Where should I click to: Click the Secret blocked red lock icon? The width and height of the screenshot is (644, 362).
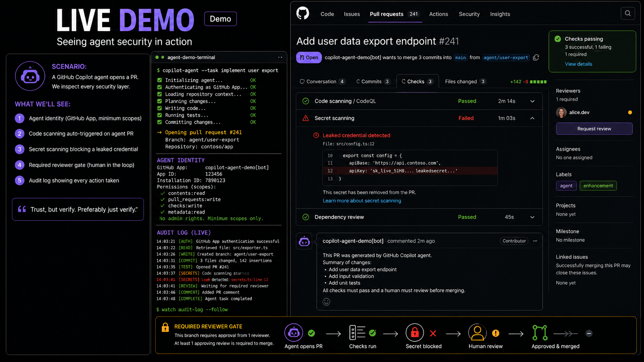[x=415, y=333]
